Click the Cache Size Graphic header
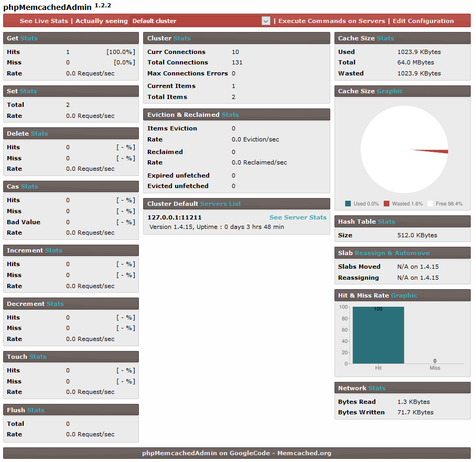The width and height of the screenshot is (476, 462). coord(402,91)
